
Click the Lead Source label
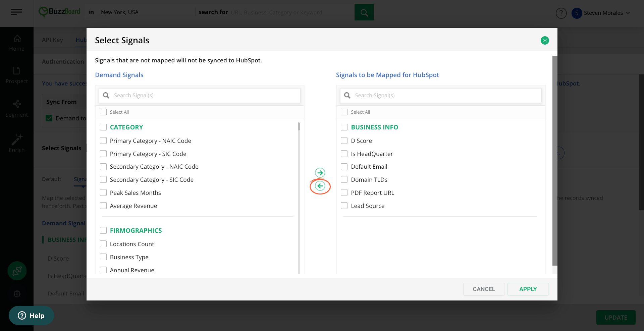368,206
